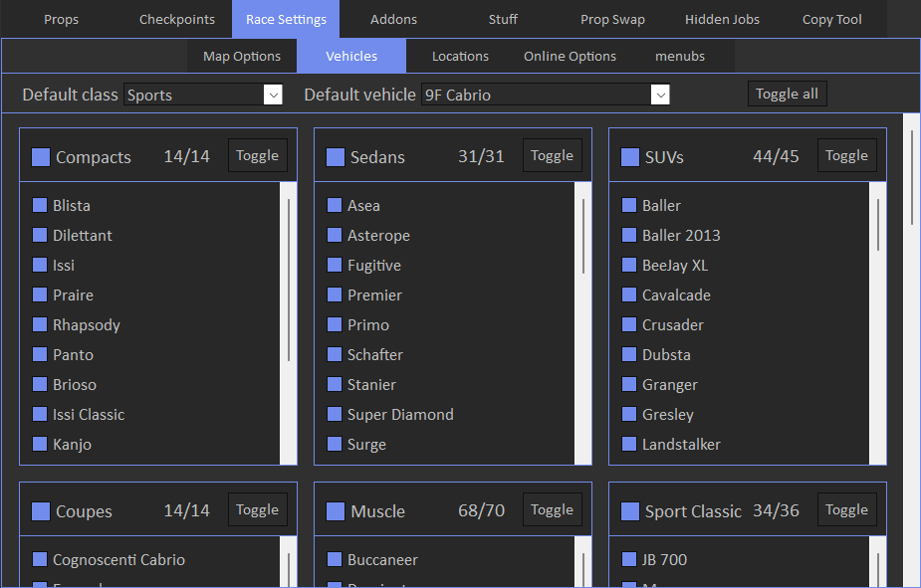
Task: Click Toggle button for Muscle
Action: tap(553, 510)
